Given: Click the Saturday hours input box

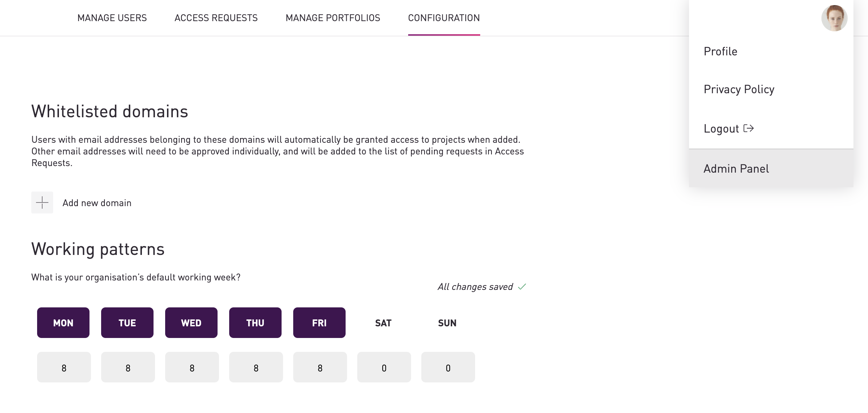Looking at the screenshot, I should coord(384,367).
